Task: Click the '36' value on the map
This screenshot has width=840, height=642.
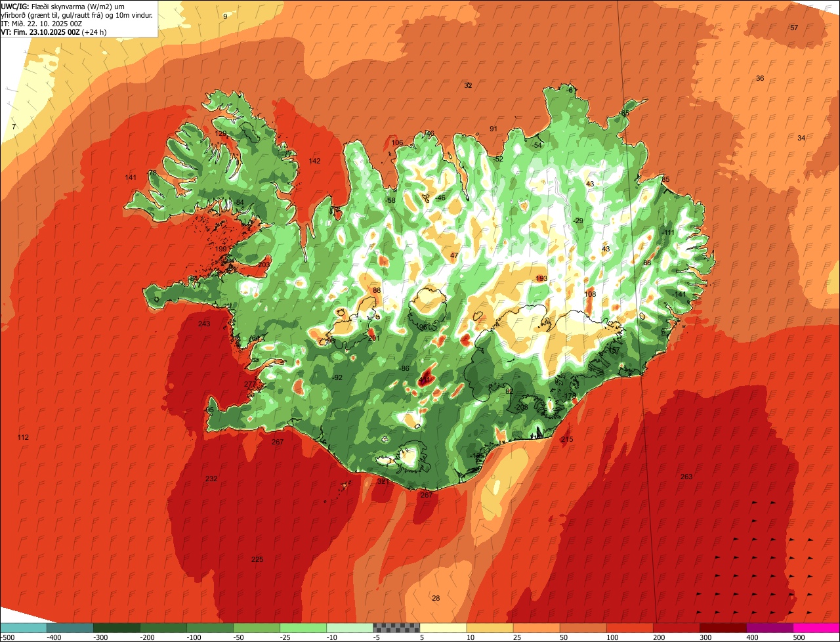Action: (x=760, y=78)
